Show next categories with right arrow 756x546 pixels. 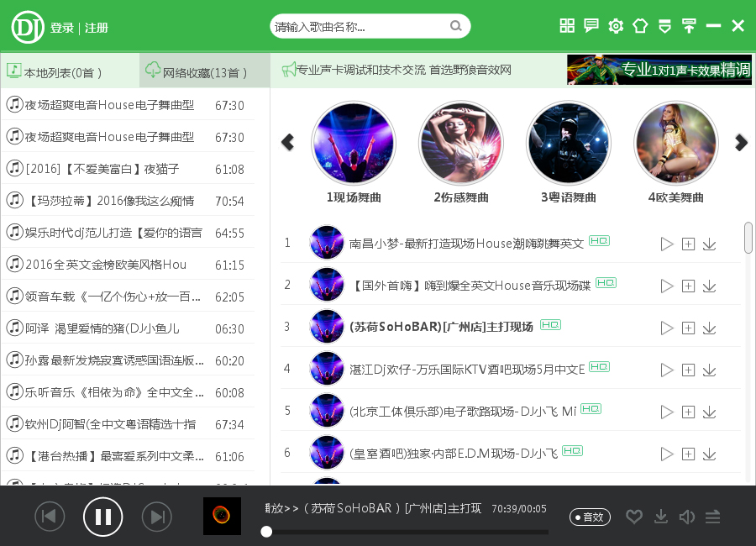(x=741, y=142)
